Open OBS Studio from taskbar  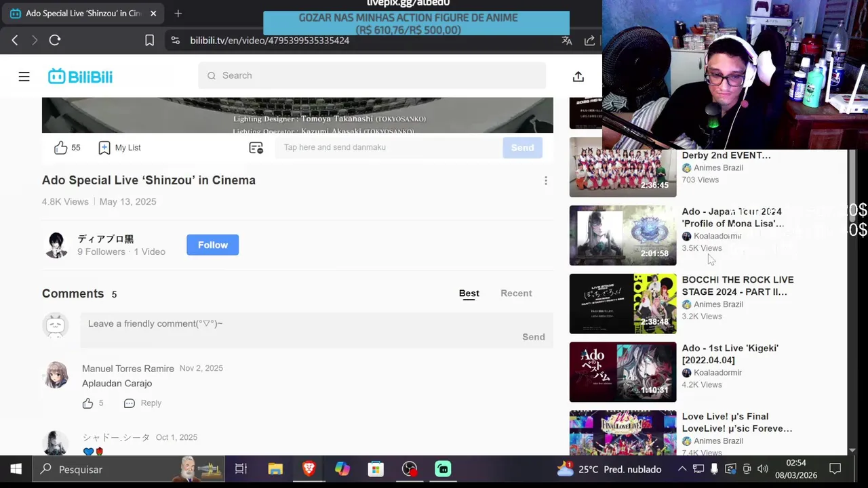(410, 469)
